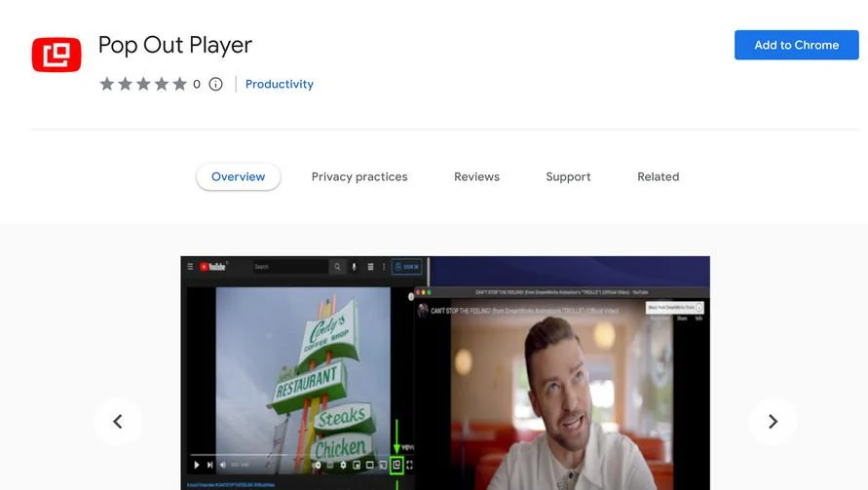
Task: Go to the Support tab
Action: (568, 176)
